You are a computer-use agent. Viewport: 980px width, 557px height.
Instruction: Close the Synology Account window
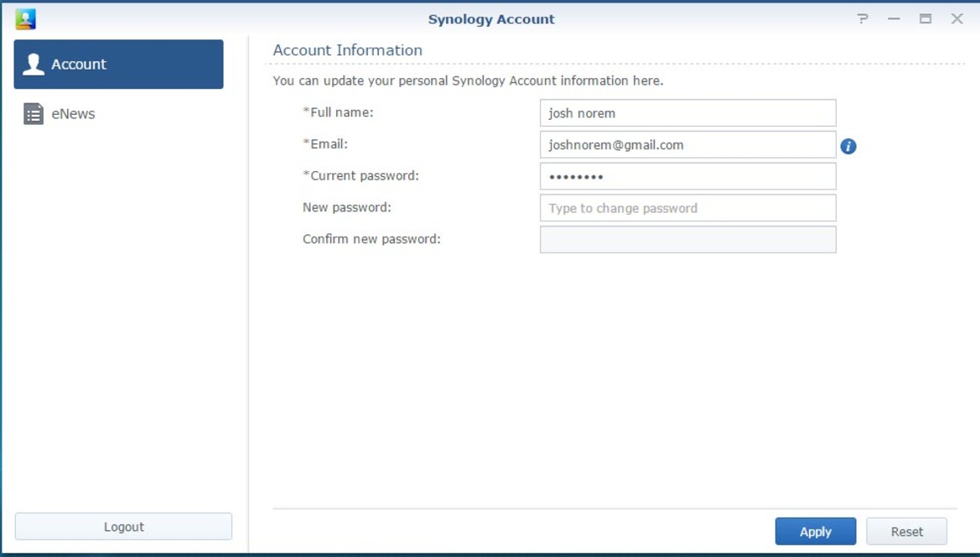coord(957,18)
